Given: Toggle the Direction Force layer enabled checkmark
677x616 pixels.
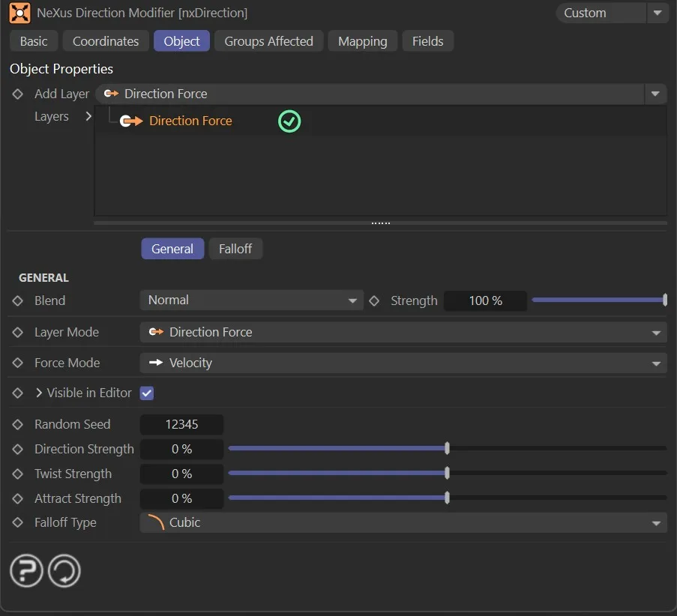Looking at the screenshot, I should (x=289, y=121).
